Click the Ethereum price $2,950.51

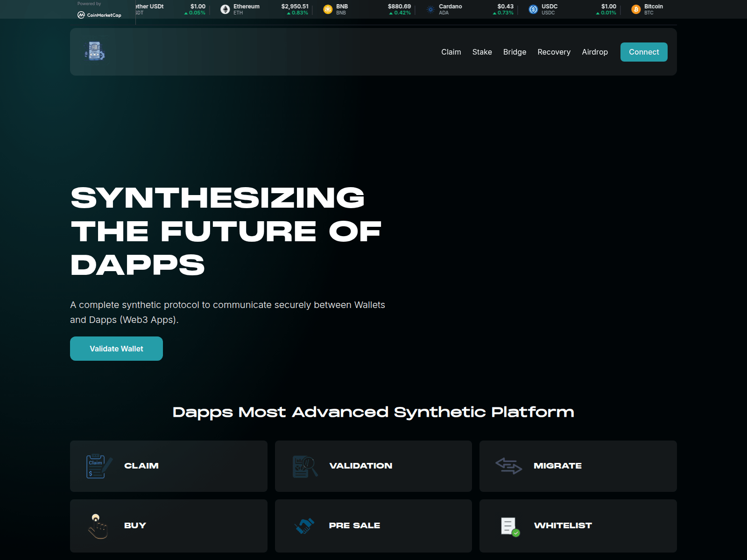click(295, 7)
